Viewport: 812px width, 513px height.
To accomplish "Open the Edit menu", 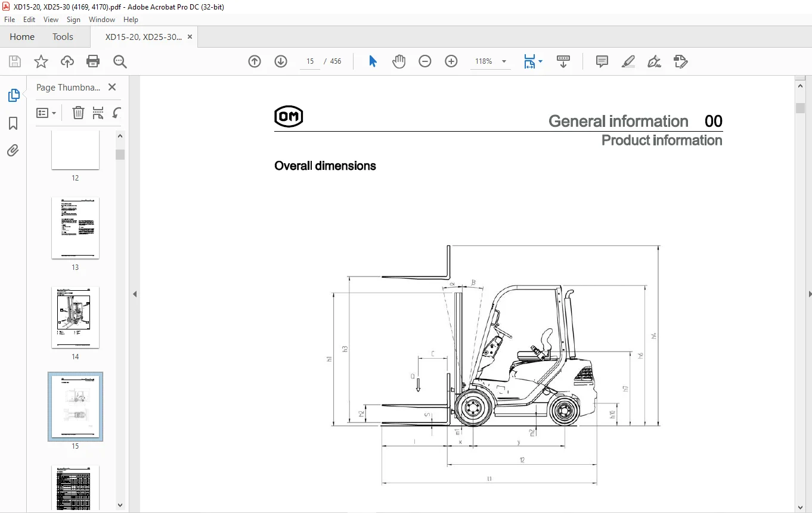I will pos(29,20).
